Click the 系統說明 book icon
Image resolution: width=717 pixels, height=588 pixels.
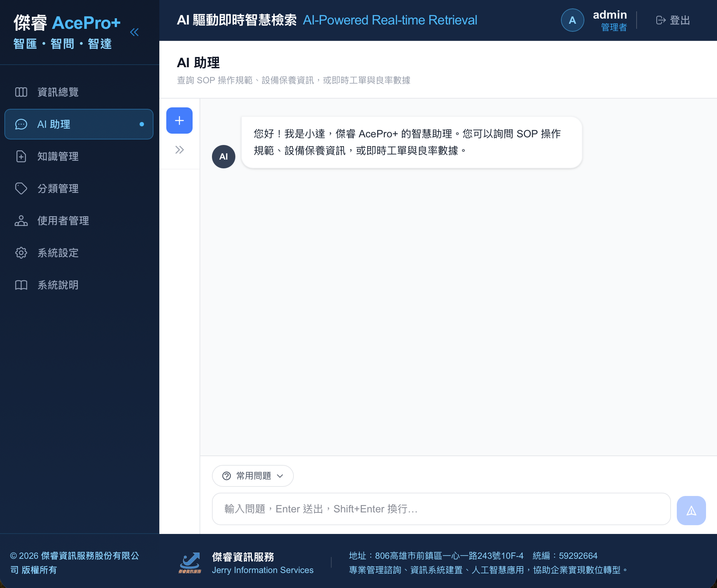[x=21, y=285]
